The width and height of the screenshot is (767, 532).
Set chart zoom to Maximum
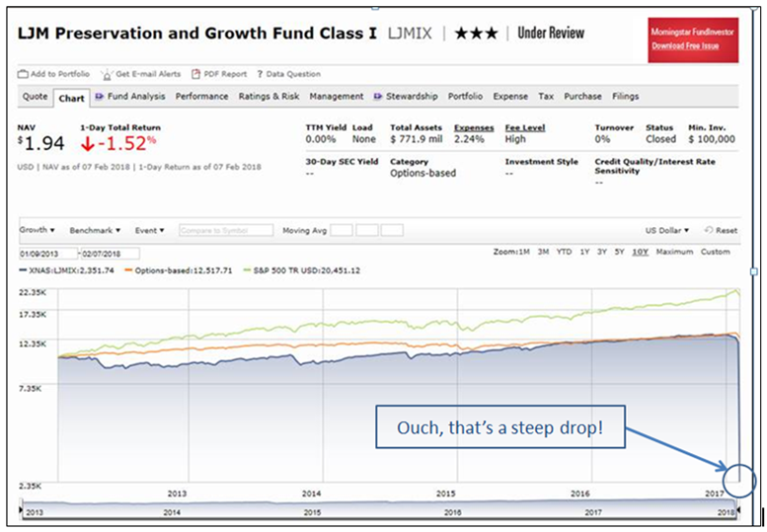(674, 252)
